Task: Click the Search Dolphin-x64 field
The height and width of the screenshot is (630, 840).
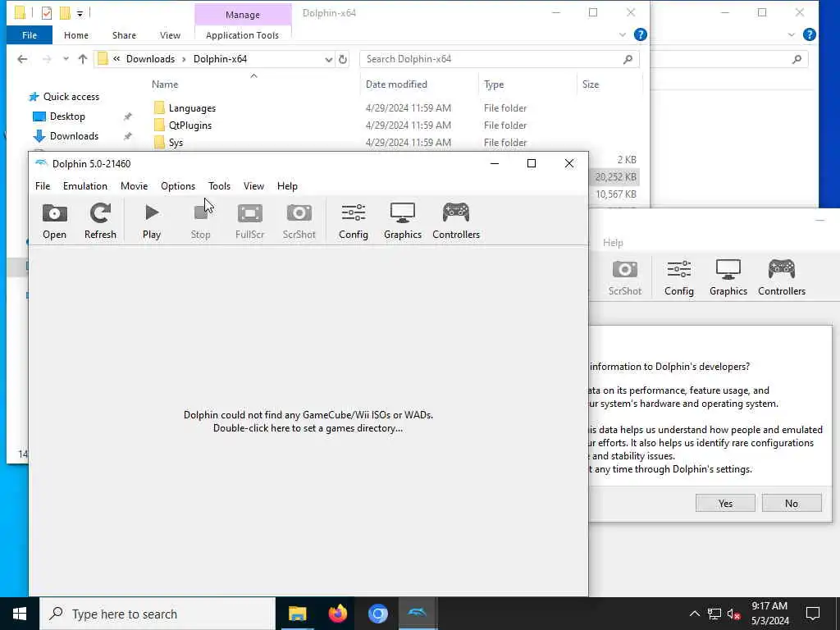Action: tap(499, 59)
